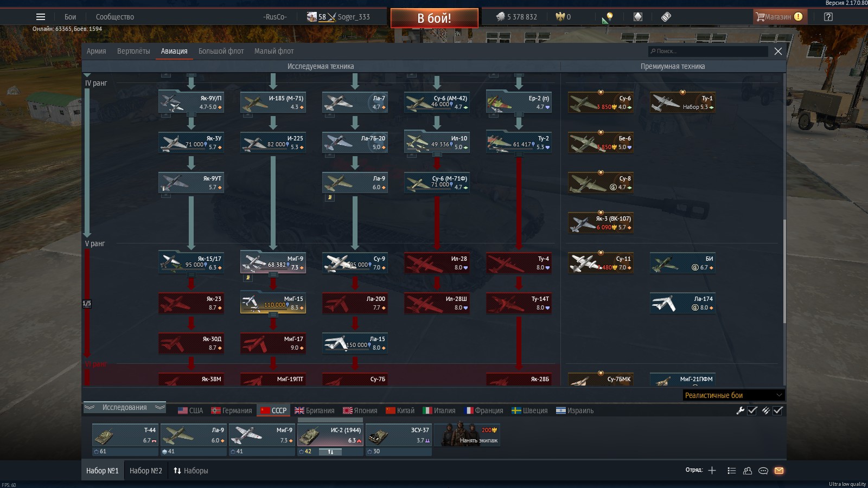Switch to the Малый флот tab

coord(274,51)
